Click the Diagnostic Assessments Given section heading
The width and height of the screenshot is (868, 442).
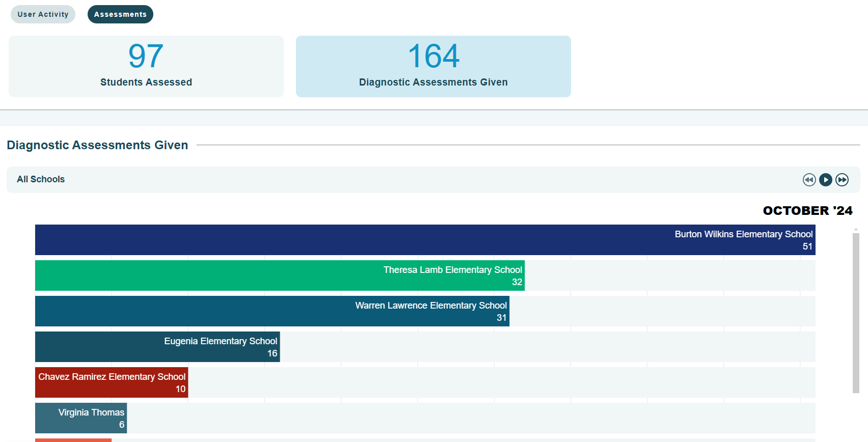tap(97, 145)
